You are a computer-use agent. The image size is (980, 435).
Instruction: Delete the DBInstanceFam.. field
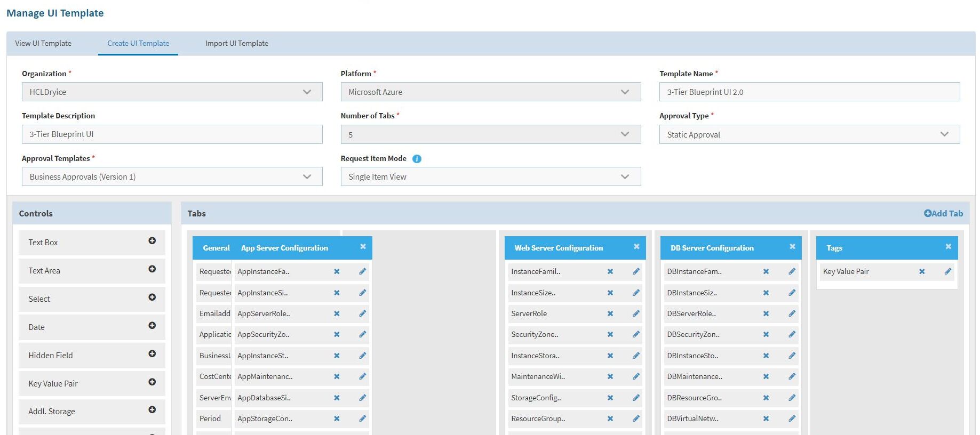click(766, 271)
